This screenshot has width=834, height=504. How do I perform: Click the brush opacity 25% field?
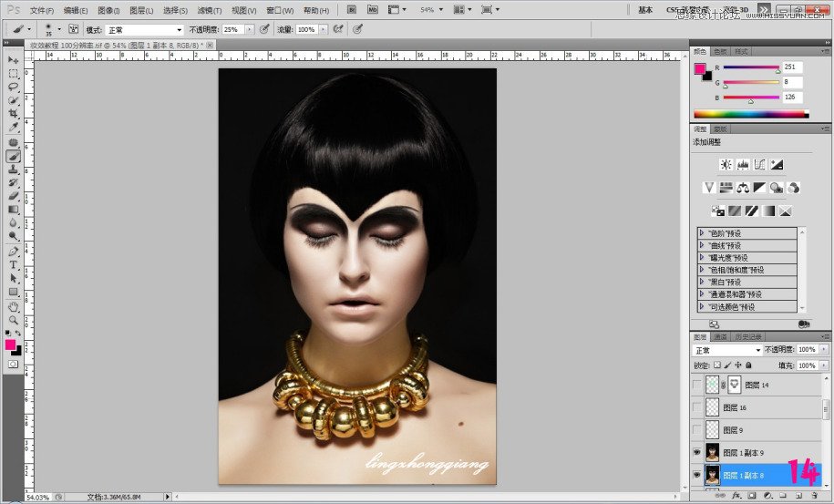pyautogui.click(x=232, y=29)
